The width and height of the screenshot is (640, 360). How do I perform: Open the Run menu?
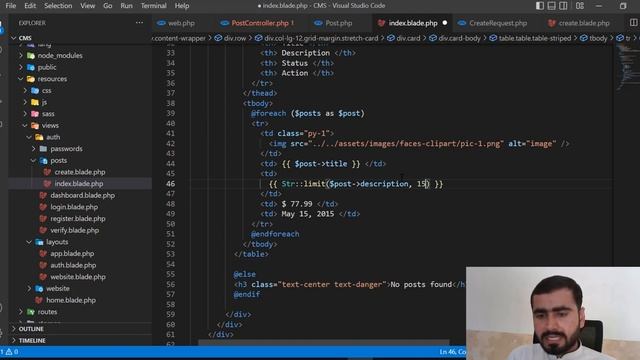coord(126,6)
